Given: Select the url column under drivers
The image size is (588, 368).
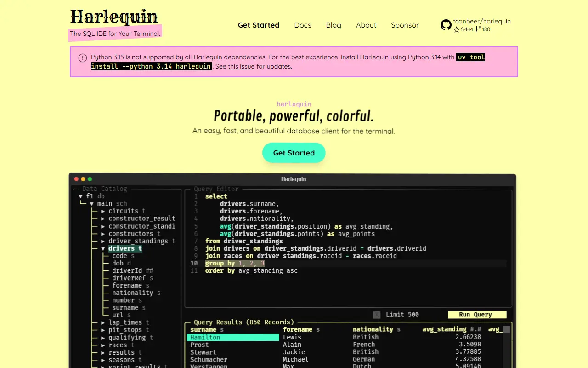Looking at the screenshot, I should [x=121, y=315].
